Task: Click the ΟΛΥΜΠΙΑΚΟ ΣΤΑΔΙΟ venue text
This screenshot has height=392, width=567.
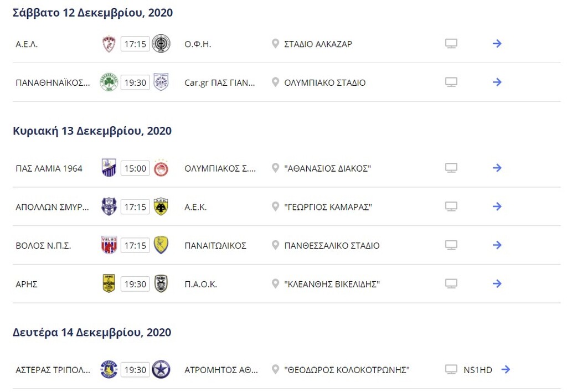Action: (324, 83)
